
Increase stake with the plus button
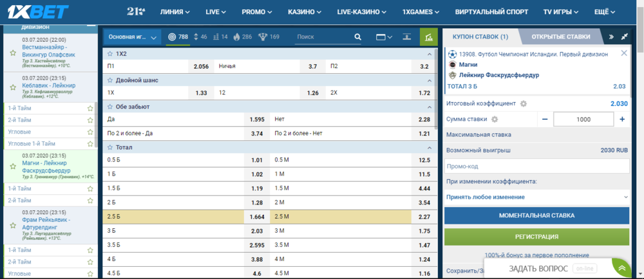point(622,119)
